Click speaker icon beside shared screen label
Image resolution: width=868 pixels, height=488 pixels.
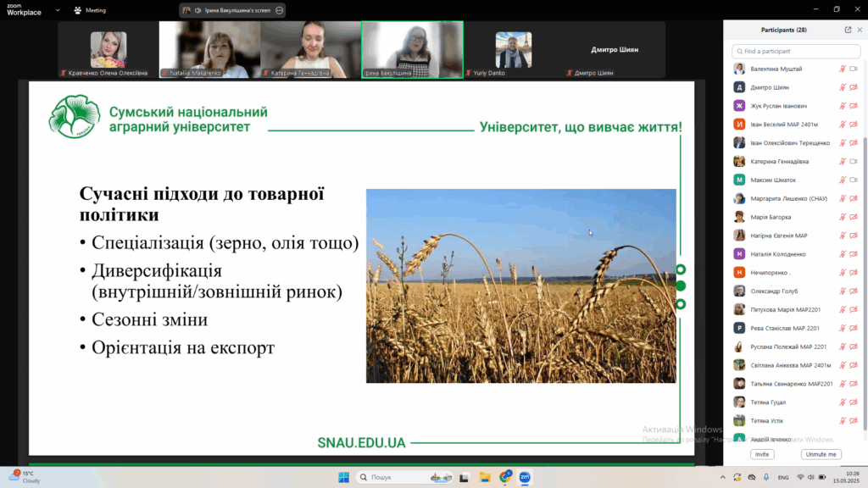tap(198, 10)
